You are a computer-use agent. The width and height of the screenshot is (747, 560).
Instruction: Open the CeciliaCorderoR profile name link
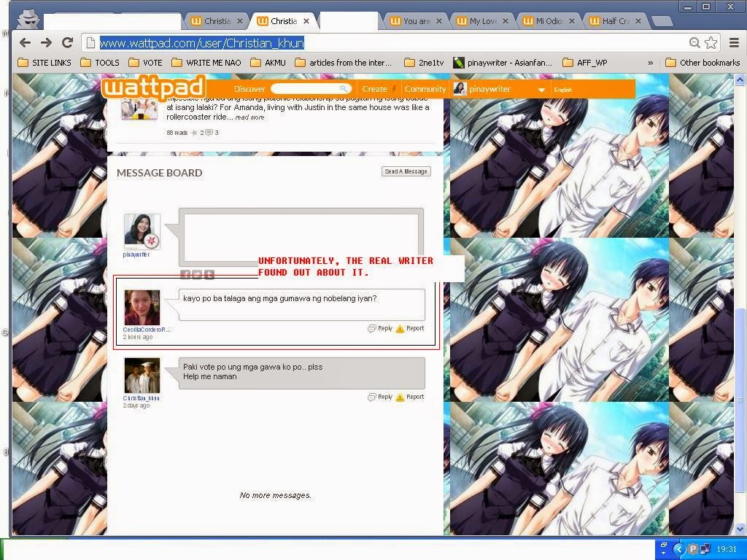click(x=146, y=330)
